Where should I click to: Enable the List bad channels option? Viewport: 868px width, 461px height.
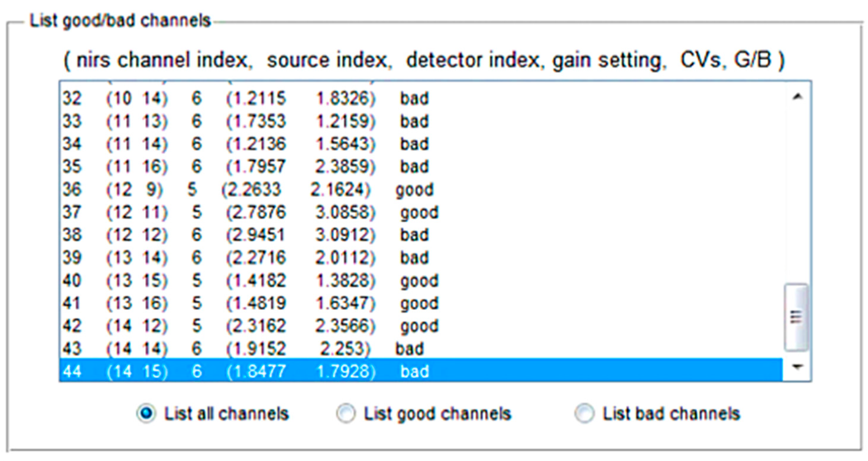pos(584,413)
